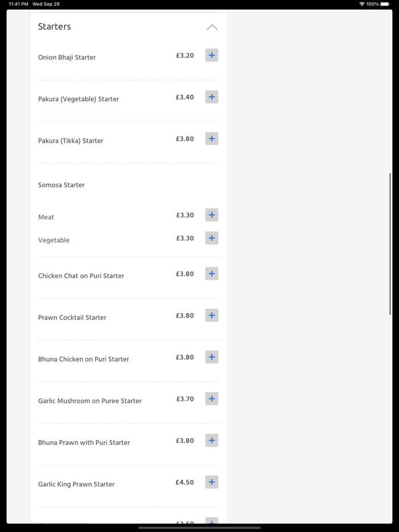Tap the £4.50 price label
The height and width of the screenshot is (532, 399).
click(185, 482)
